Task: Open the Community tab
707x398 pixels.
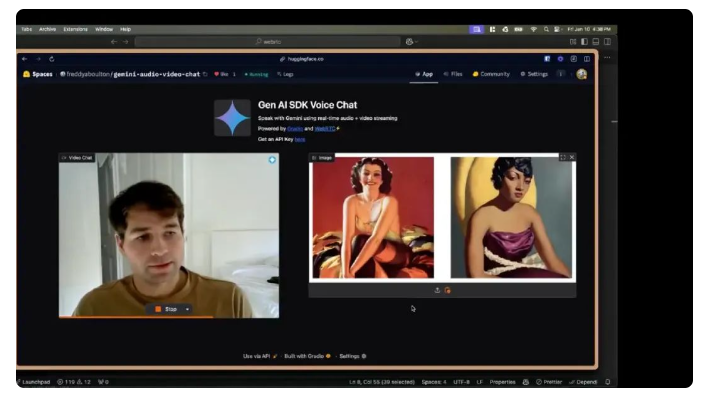Action: [491, 74]
